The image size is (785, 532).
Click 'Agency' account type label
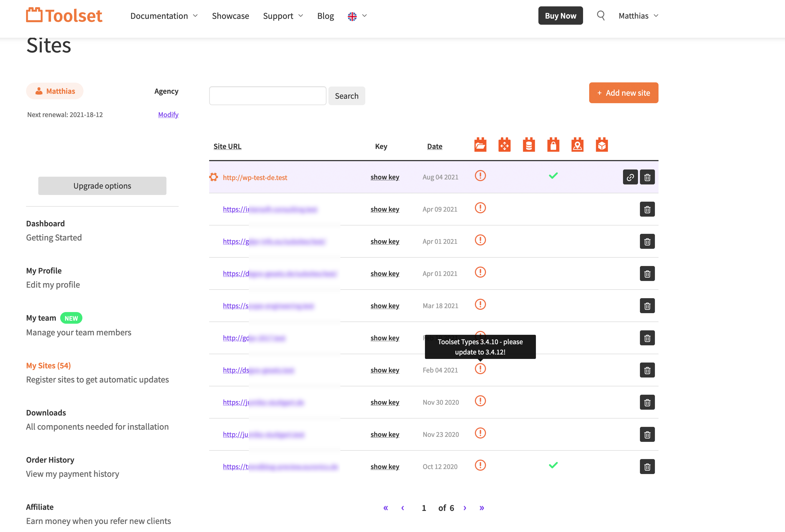pos(166,91)
